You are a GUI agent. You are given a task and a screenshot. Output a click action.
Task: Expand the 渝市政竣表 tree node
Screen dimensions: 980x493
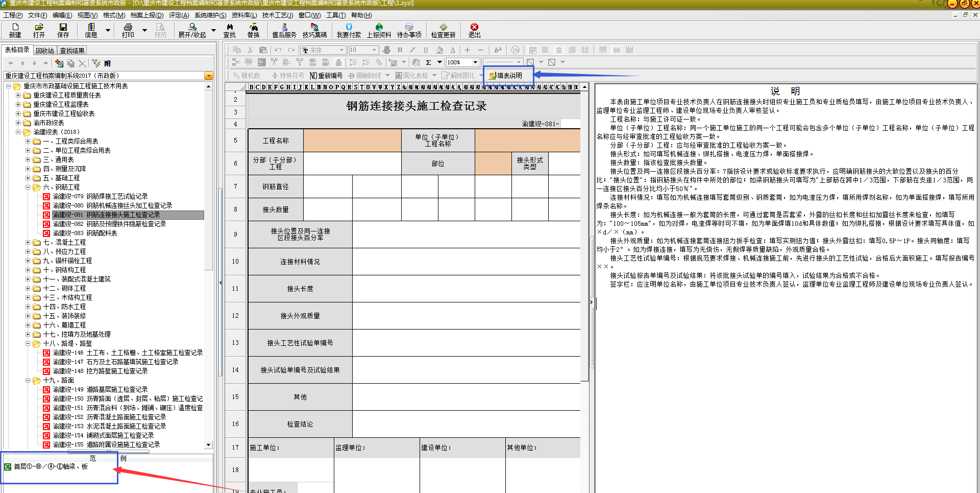click(x=18, y=123)
